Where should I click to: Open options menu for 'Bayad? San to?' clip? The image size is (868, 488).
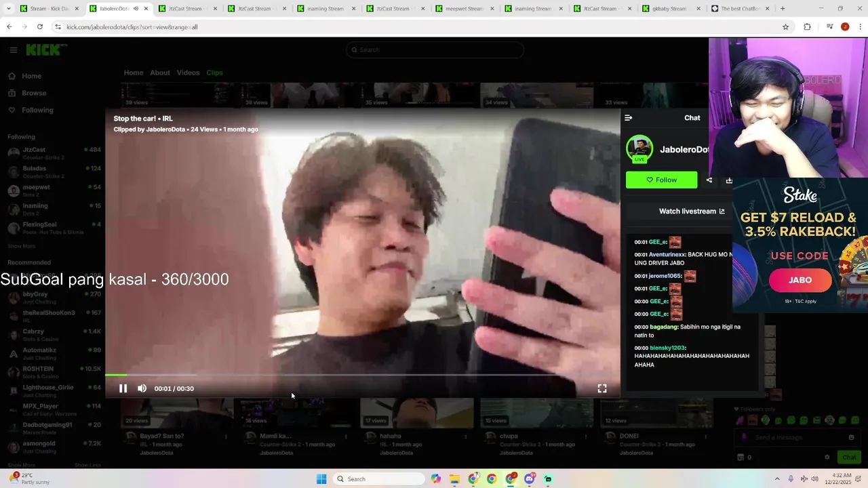coord(226,436)
